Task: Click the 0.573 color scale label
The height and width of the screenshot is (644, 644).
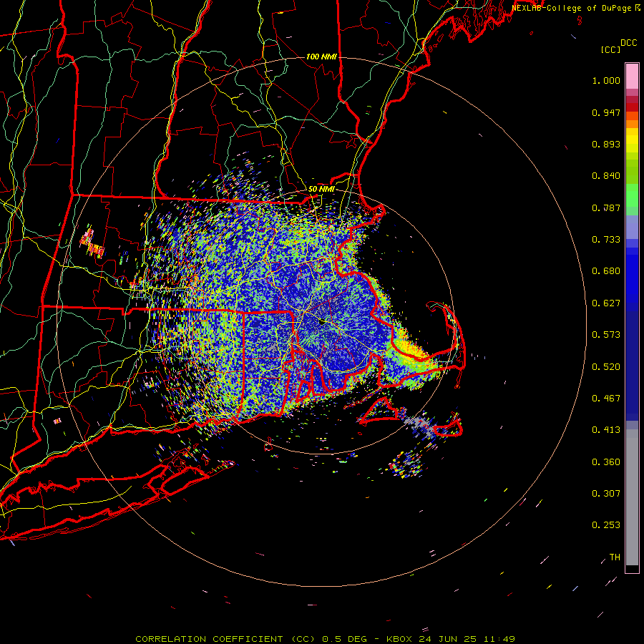Action: coord(606,335)
